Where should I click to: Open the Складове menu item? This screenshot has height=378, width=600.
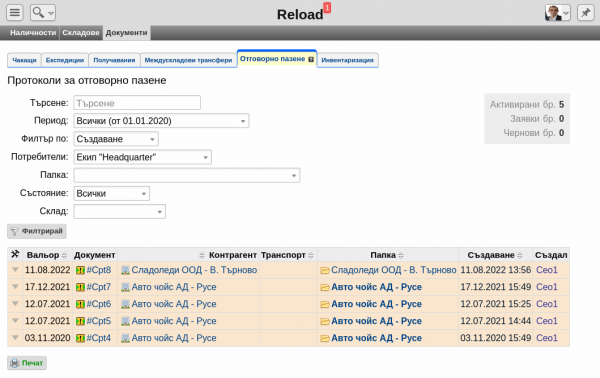coord(81,33)
